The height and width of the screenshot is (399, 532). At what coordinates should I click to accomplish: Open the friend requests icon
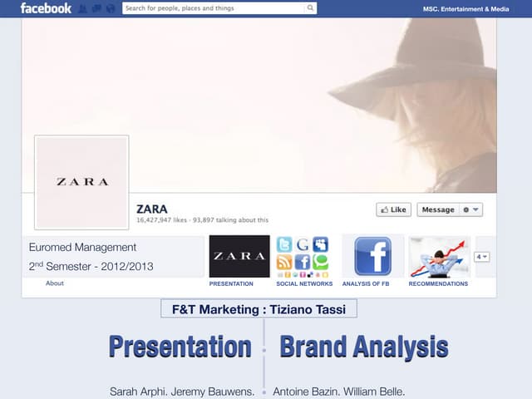pos(82,8)
